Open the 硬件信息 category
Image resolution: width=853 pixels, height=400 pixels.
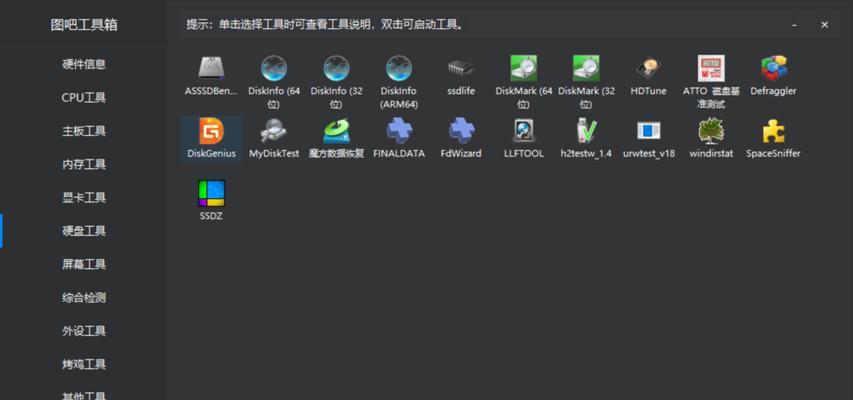(84, 64)
